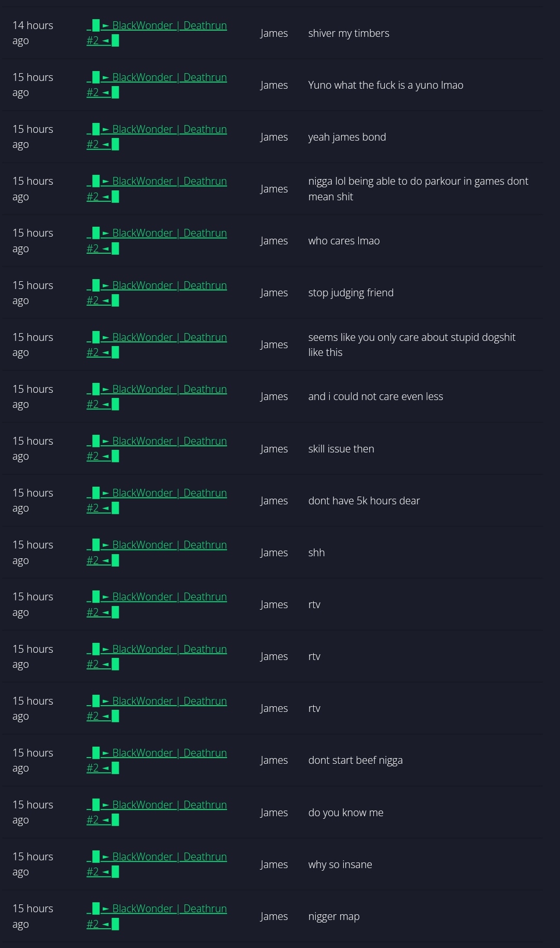
Task: Click James in the 'skill issue then' row
Action: tap(274, 449)
